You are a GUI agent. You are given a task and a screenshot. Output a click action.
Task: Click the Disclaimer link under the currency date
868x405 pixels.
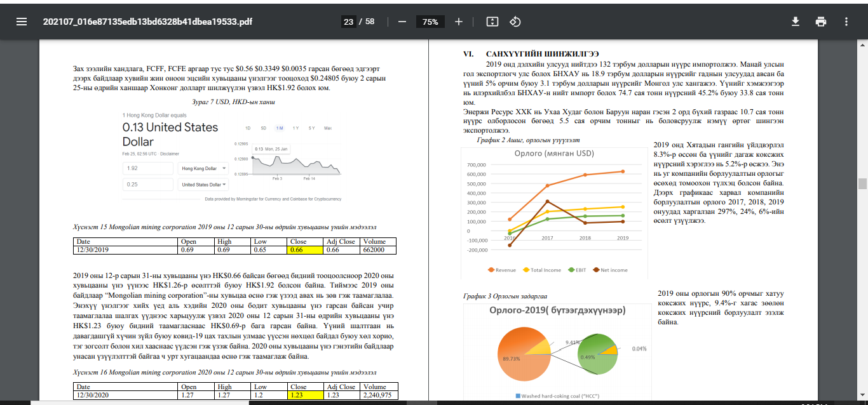(170, 154)
